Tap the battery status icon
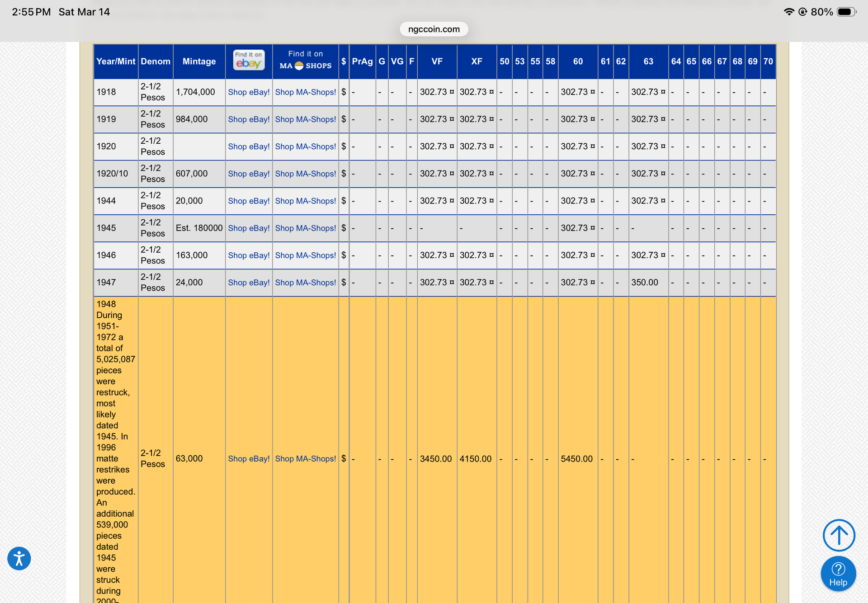Viewport: 868px width, 603px height. 845,12
